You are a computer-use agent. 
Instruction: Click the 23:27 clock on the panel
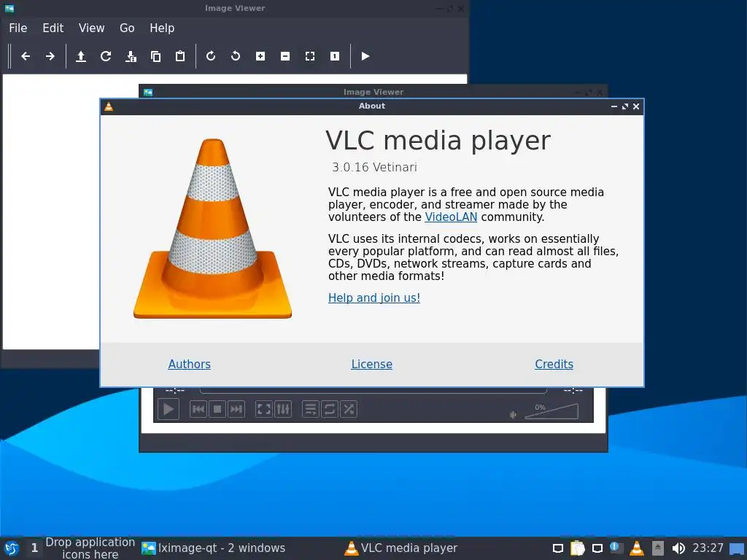708,548
